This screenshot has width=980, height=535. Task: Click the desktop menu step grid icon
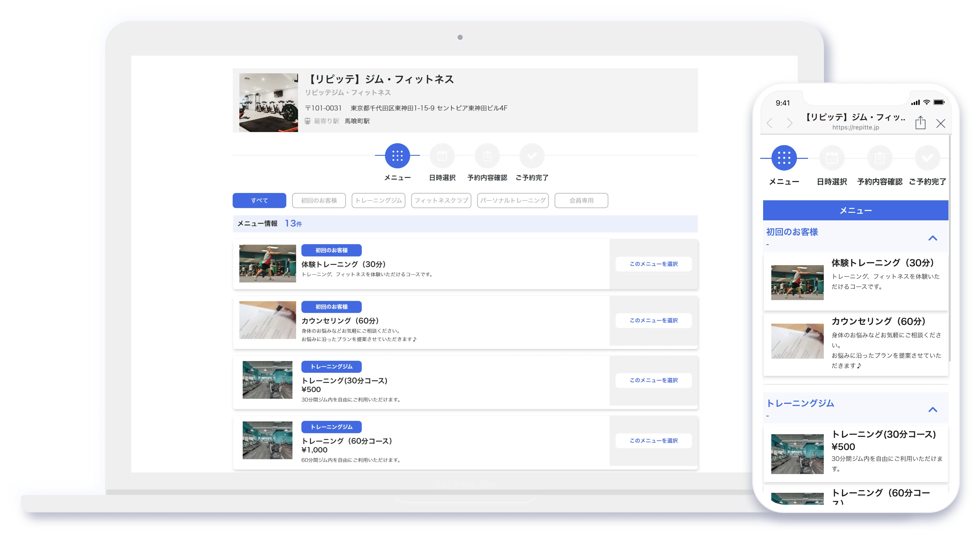(x=397, y=156)
